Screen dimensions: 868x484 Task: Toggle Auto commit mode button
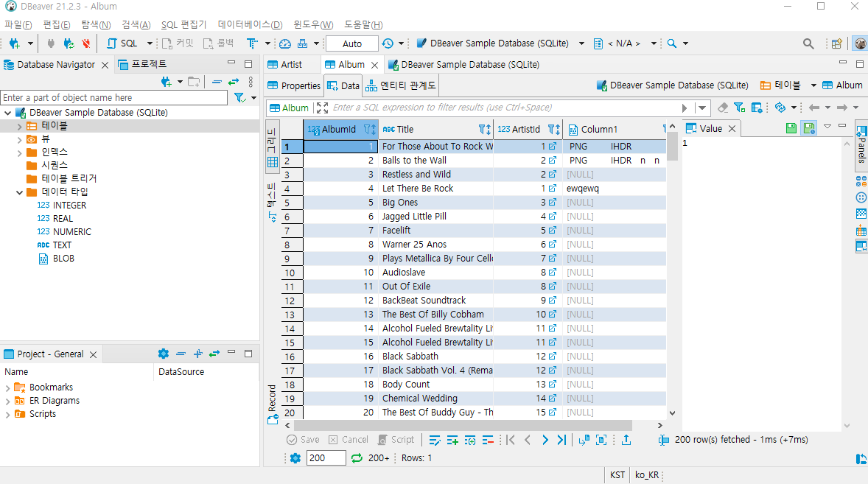coord(352,43)
